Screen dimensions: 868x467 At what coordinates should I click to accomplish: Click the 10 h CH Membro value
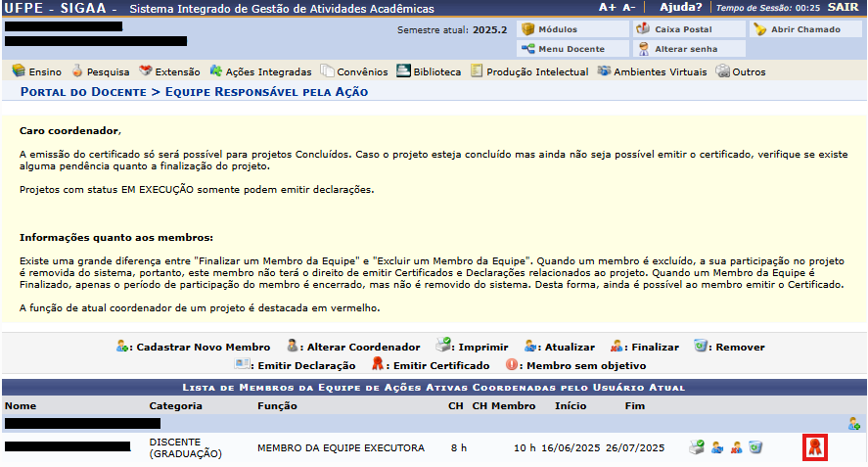[525, 447]
